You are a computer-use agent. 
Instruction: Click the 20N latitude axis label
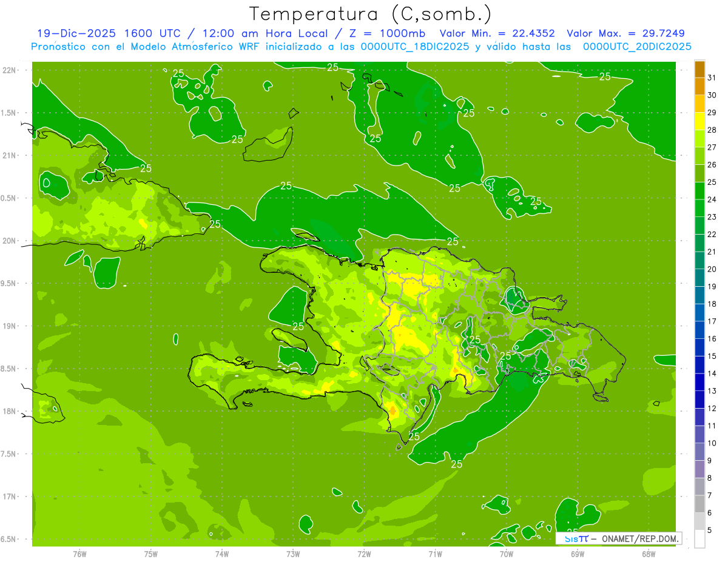[x=9, y=241]
